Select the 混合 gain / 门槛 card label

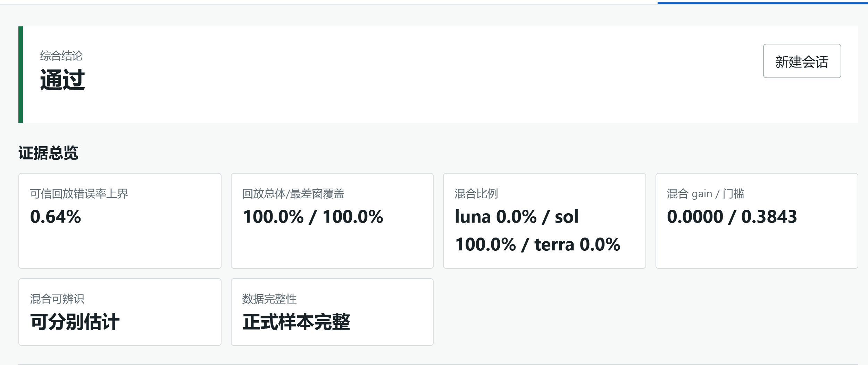coord(706,193)
